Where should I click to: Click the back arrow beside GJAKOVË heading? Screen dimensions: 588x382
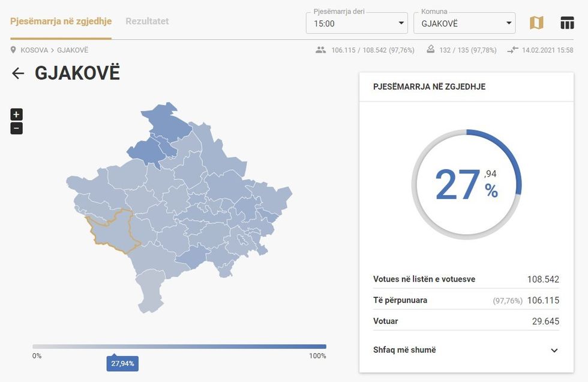point(18,73)
